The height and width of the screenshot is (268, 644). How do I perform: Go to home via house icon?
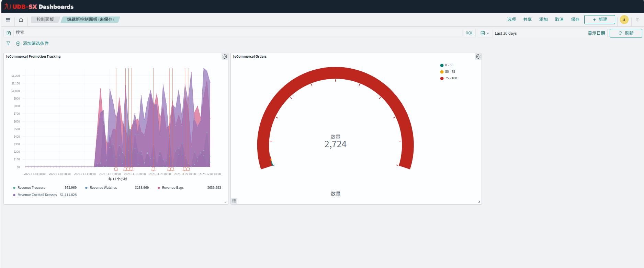point(21,20)
